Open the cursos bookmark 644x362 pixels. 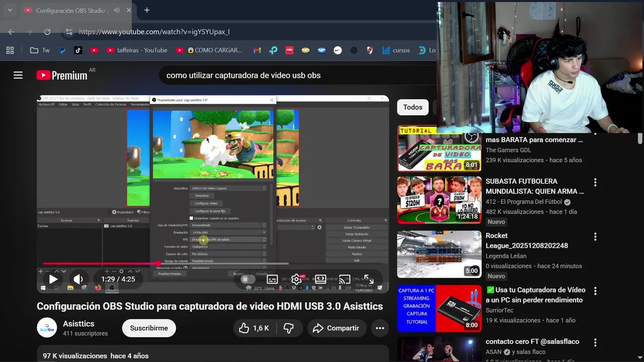tap(396, 50)
